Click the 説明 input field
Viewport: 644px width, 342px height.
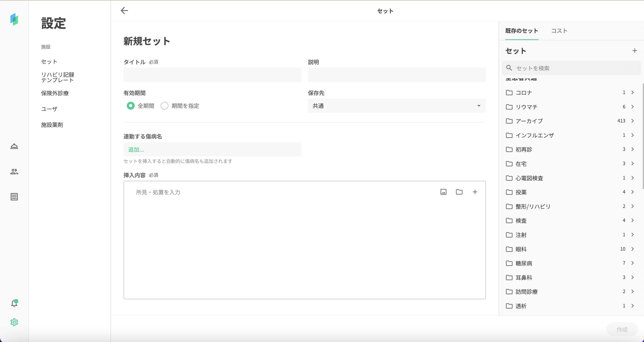tap(397, 75)
